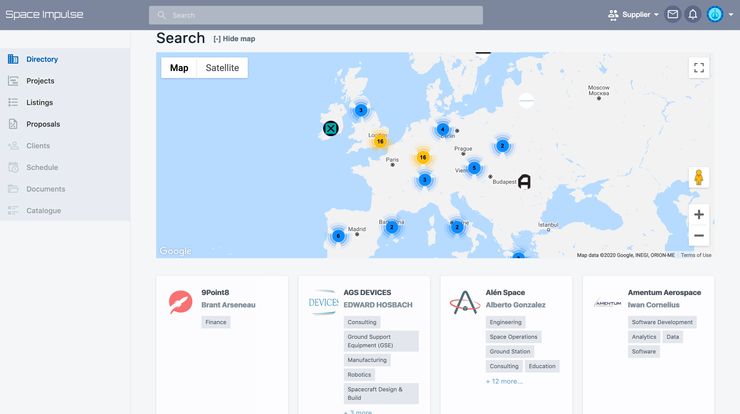Click the cluster marker 2 in Poland

[503, 146]
